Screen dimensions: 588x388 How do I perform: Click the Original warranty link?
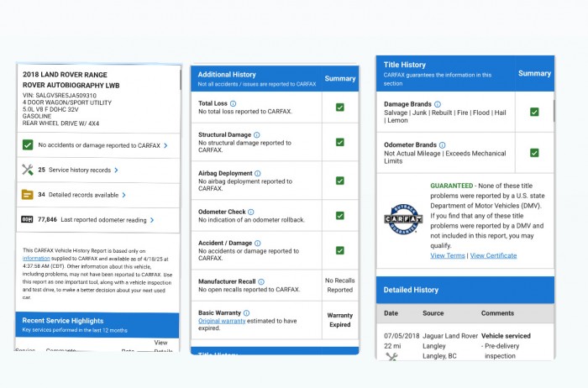click(x=223, y=321)
